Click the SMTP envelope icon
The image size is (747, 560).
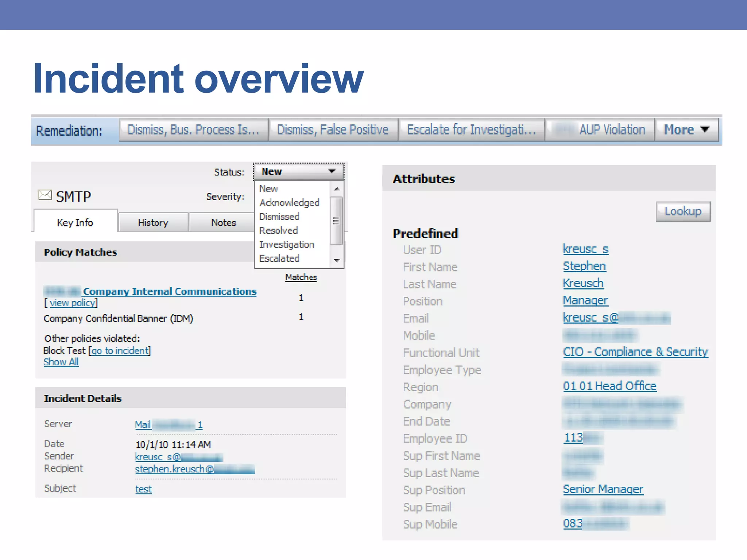point(45,195)
